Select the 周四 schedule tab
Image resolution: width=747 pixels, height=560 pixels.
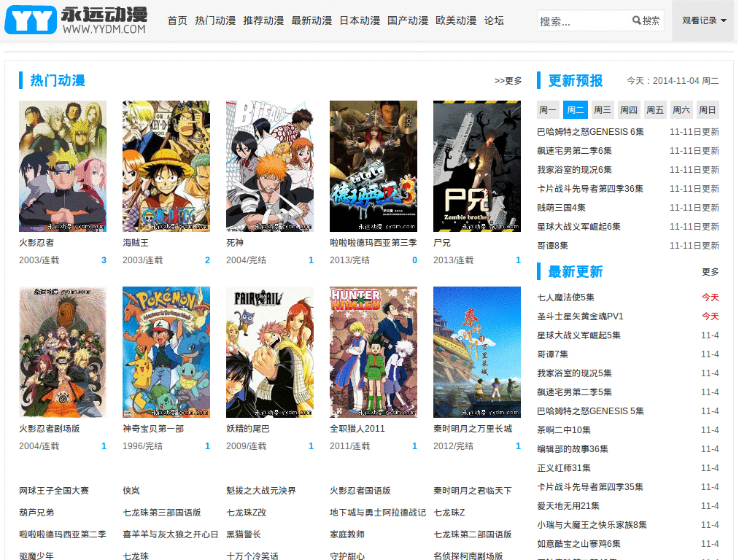pos(628,110)
